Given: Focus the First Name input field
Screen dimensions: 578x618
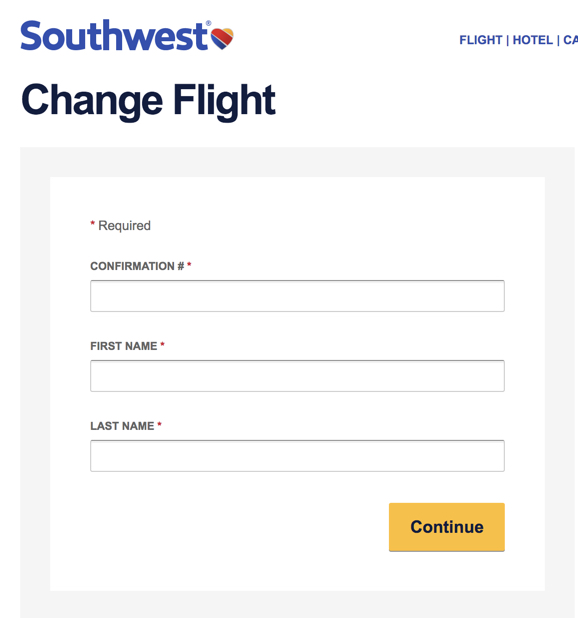Looking at the screenshot, I should point(297,376).
